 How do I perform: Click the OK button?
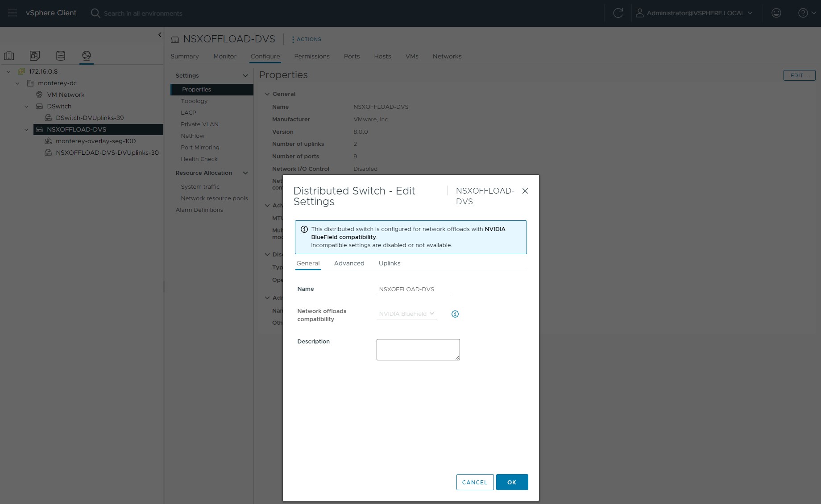pos(512,482)
